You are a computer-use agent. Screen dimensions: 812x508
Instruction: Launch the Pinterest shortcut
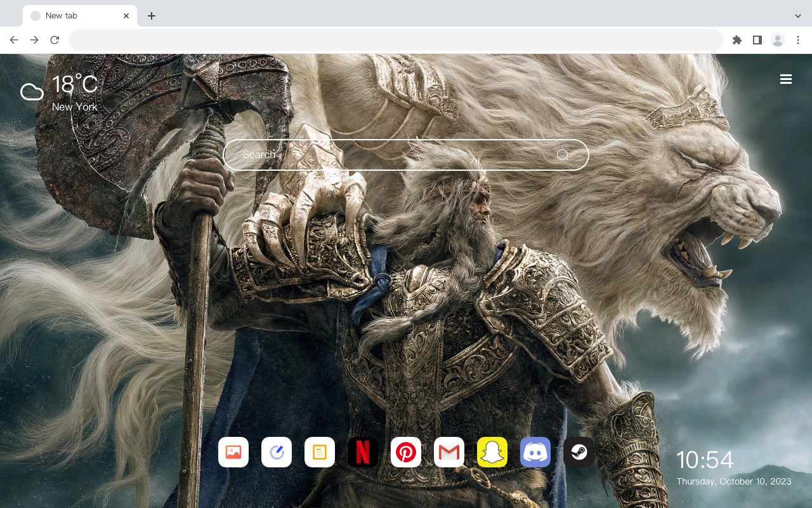[406, 452]
